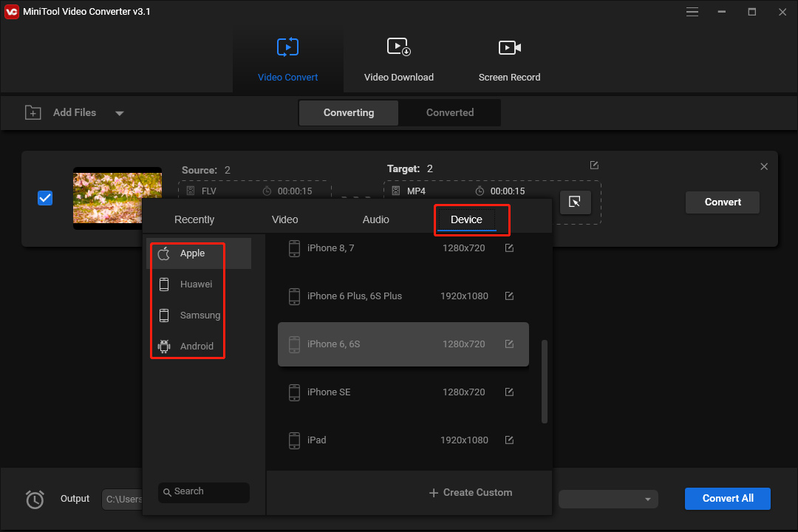Click the flower video thumbnail
The height and width of the screenshot is (532, 798).
tap(117, 198)
